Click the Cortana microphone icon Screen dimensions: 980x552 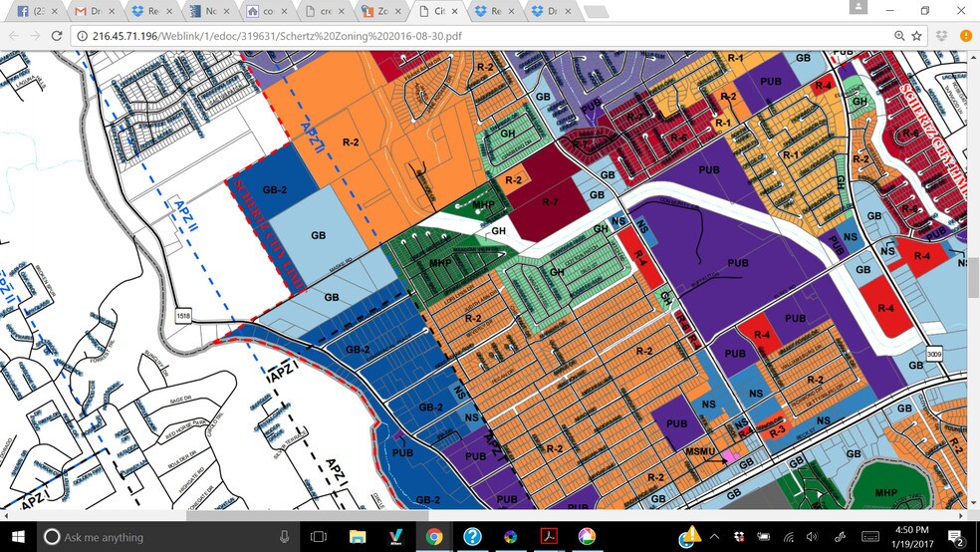click(x=285, y=537)
